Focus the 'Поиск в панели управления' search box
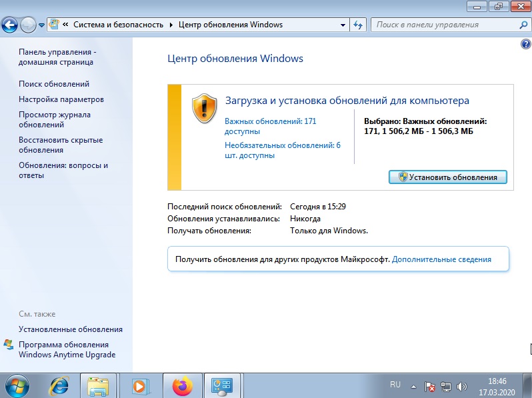 click(445, 25)
